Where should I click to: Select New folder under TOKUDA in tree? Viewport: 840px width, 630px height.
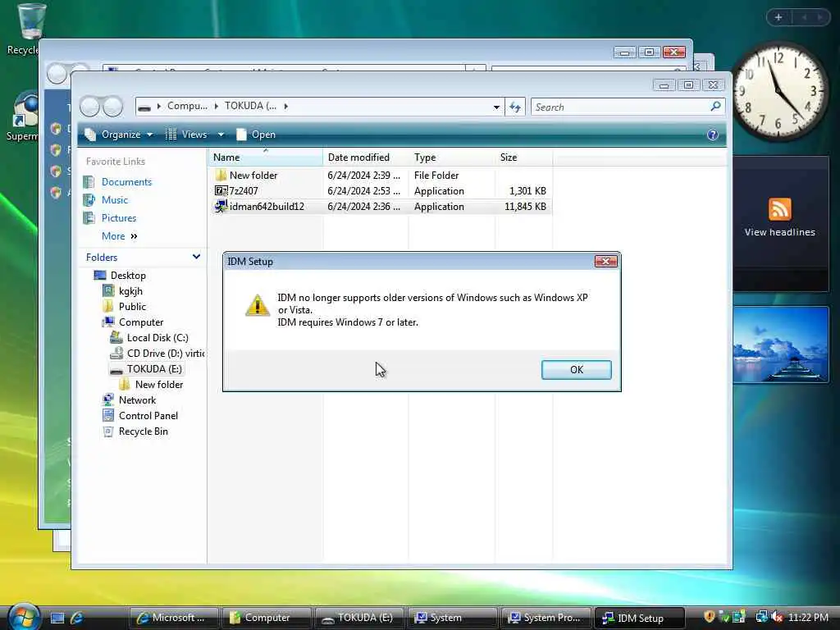pos(159,384)
